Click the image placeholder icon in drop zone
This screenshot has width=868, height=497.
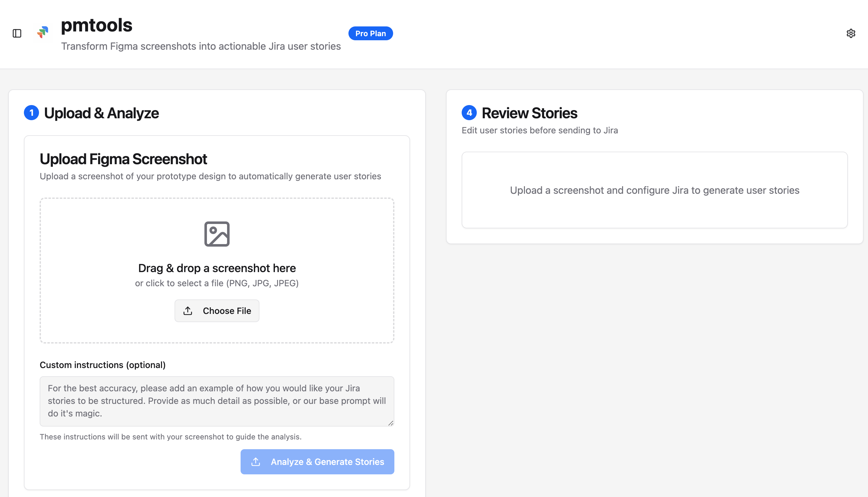pos(217,234)
